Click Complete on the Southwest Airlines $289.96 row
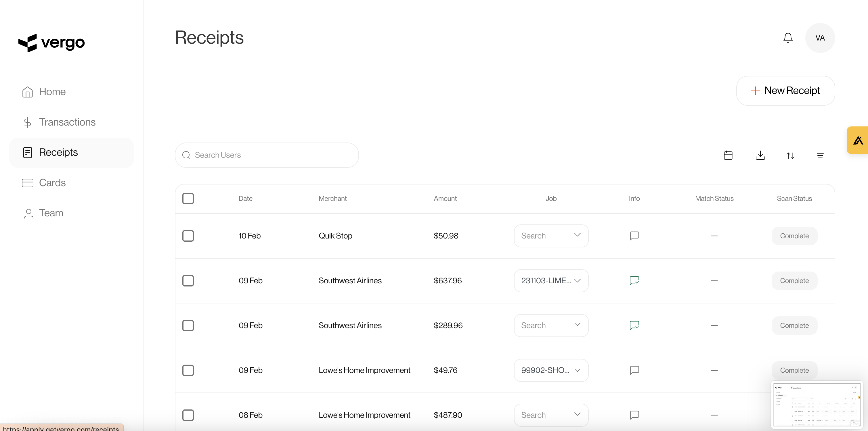This screenshot has width=868, height=431. 794,325
